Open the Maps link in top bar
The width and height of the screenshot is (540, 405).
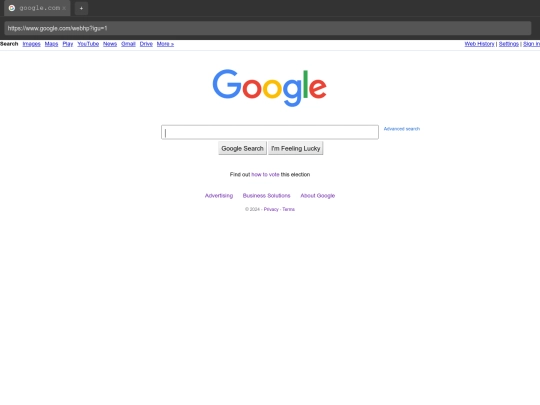(x=51, y=44)
